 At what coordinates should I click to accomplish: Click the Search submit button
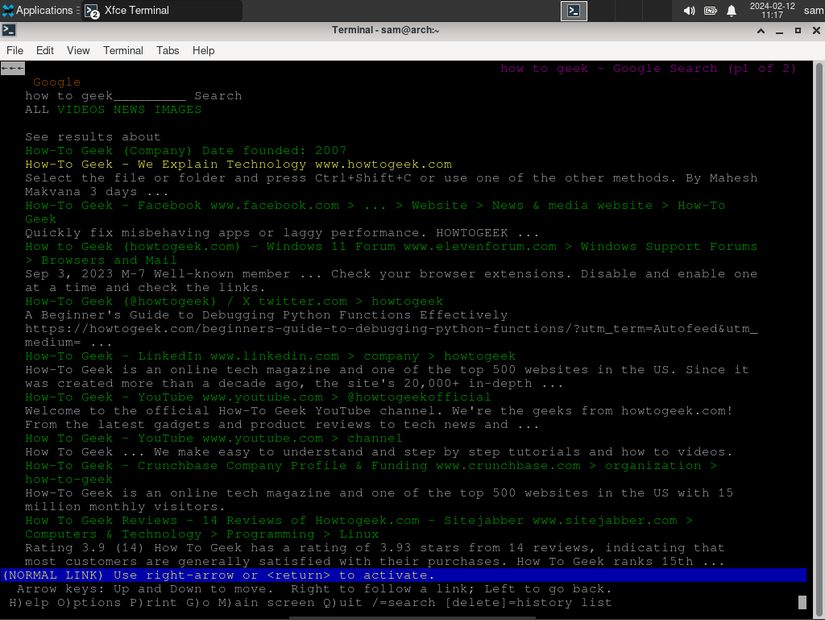(218, 96)
